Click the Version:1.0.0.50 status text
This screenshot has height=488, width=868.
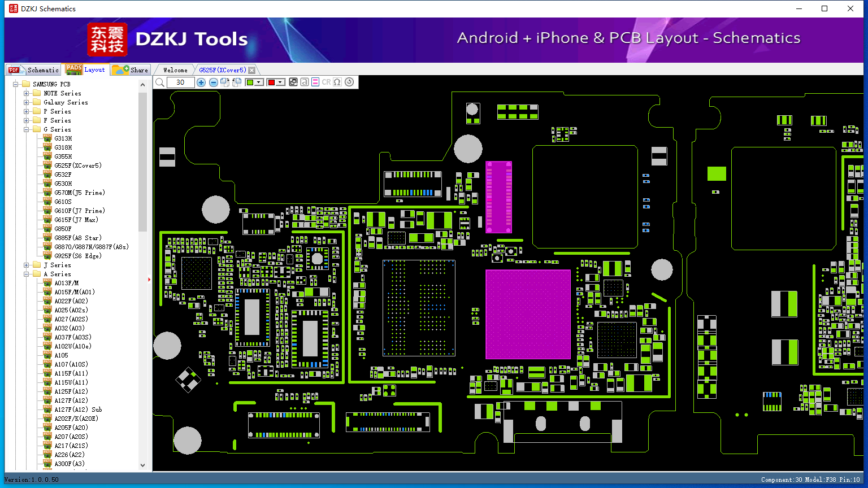tap(32, 480)
